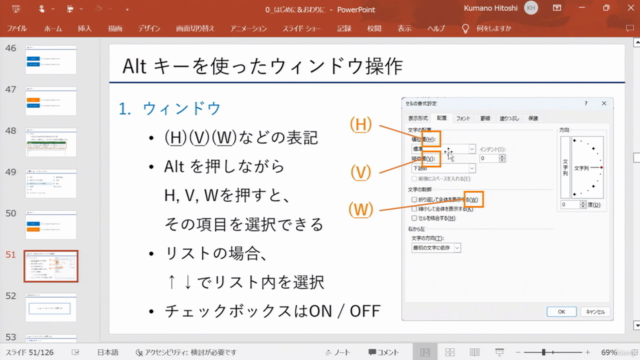This screenshot has height=360, width=640.
Task: Switch to the 描画 tab
Action: 115,28
